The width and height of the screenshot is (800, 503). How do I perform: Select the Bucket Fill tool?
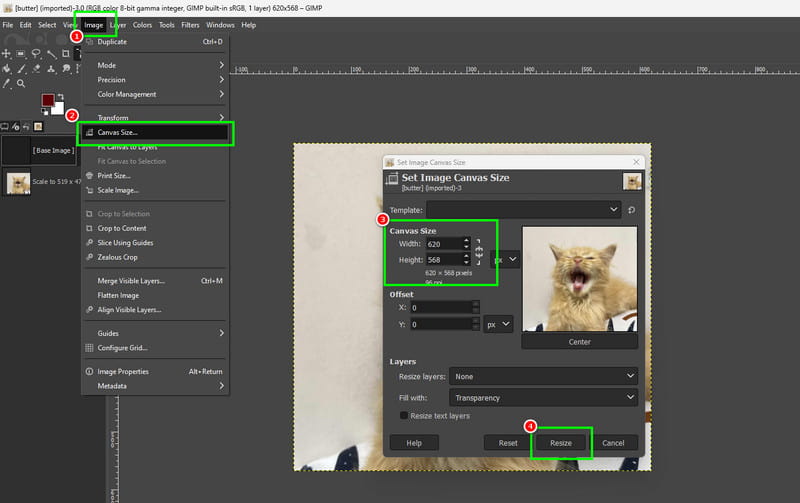[x=6, y=68]
